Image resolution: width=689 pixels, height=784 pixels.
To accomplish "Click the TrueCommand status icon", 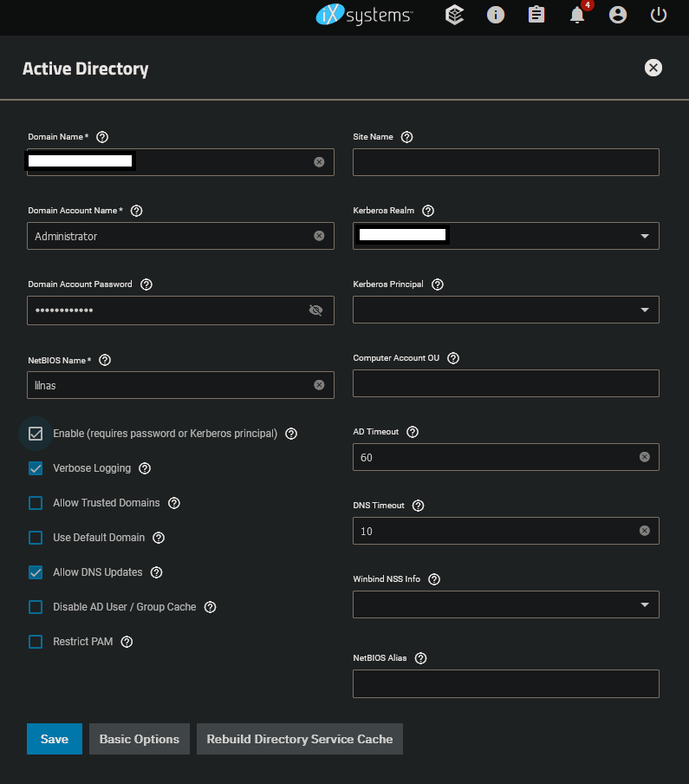I will pyautogui.click(x=455, y=15).
